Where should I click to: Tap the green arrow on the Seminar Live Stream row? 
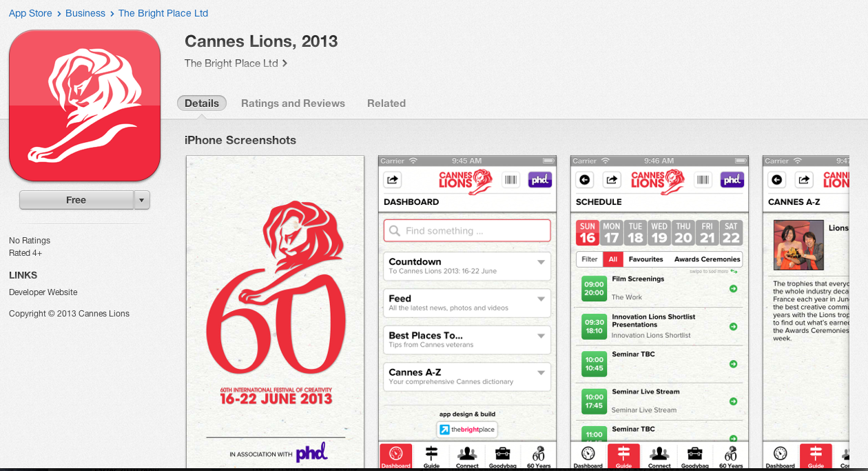pyautogui.click(x=733, y=401)
